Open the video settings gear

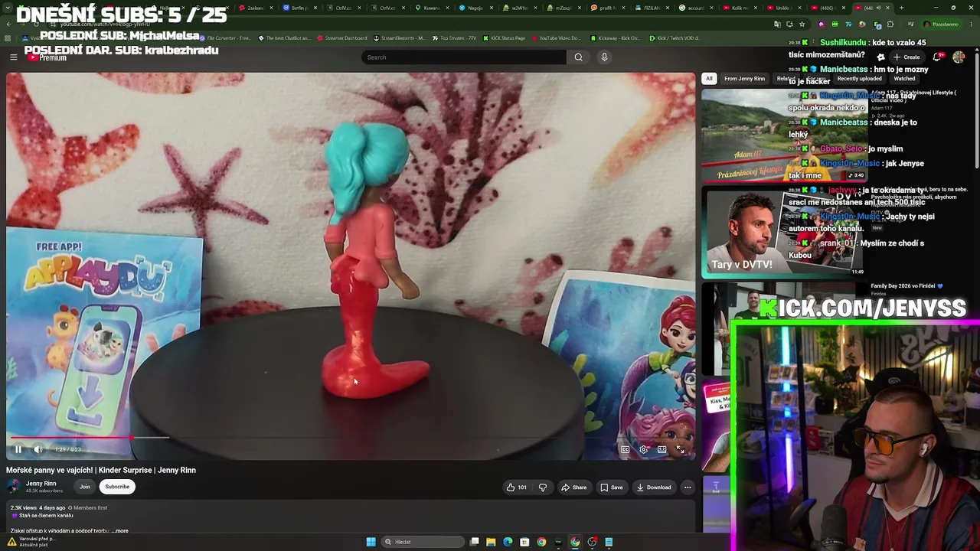[643, 449]
